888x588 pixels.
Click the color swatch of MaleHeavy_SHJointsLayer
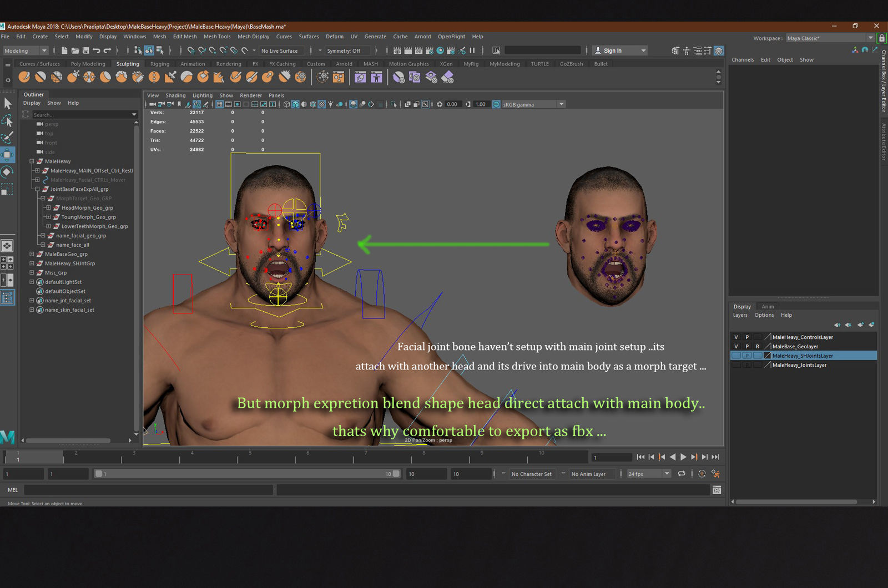(768, 356)
